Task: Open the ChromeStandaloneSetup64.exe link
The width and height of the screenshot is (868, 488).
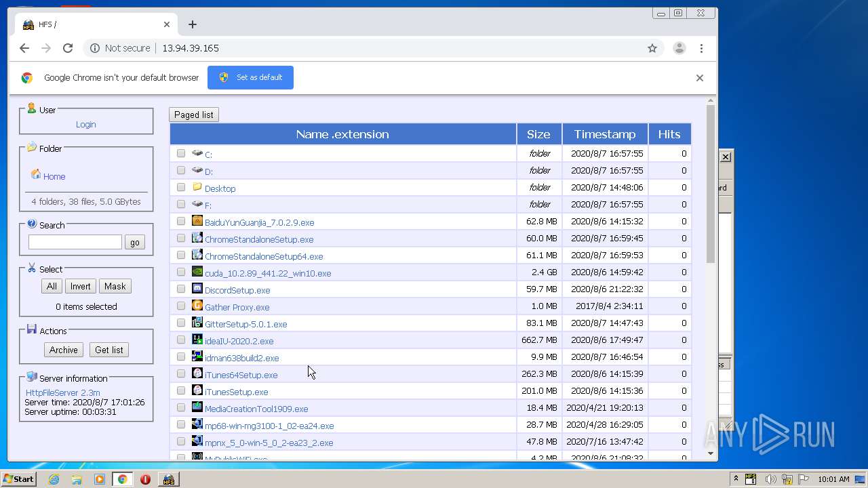Action: [x=264, y=257]
